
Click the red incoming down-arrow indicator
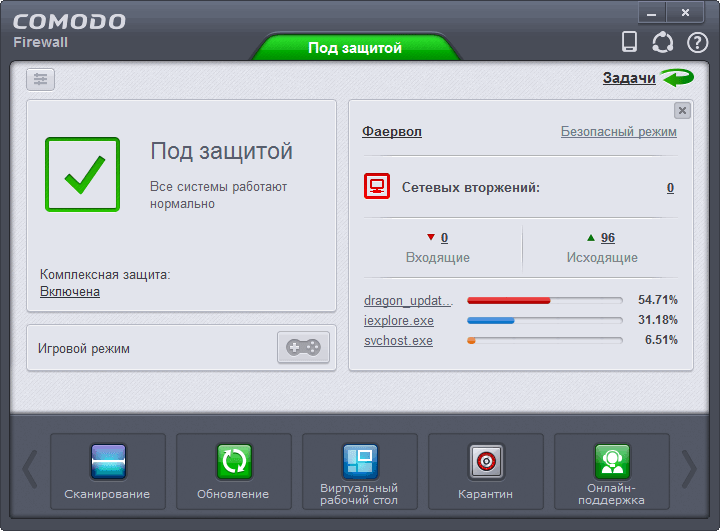pos(431,237)
